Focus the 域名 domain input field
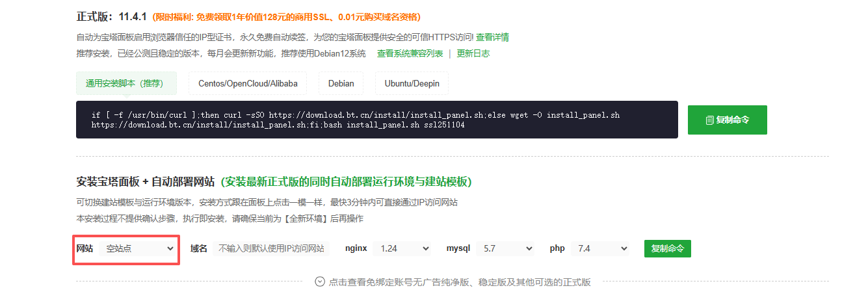This screenshot has height=288, width=868. (x=272, y=248)
